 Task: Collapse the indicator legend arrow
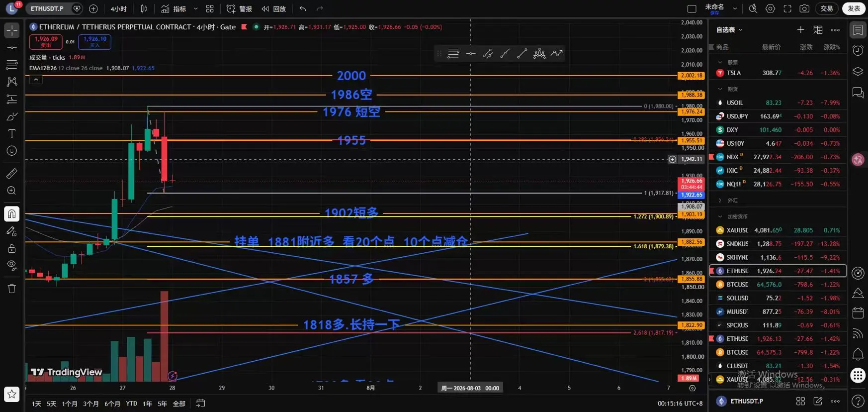(x=36, y=79)
